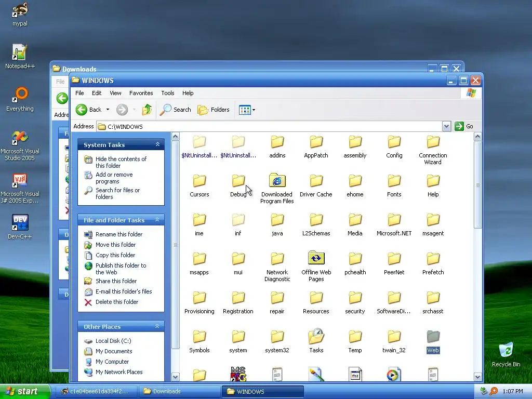Click Copy this folder link
532x399 pixels.
tap(115, 255)
